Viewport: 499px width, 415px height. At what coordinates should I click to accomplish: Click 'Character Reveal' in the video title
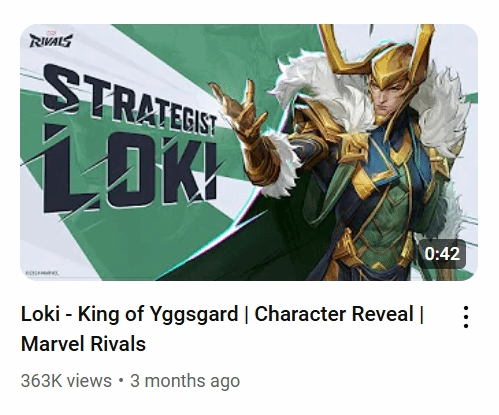(334, 314)
